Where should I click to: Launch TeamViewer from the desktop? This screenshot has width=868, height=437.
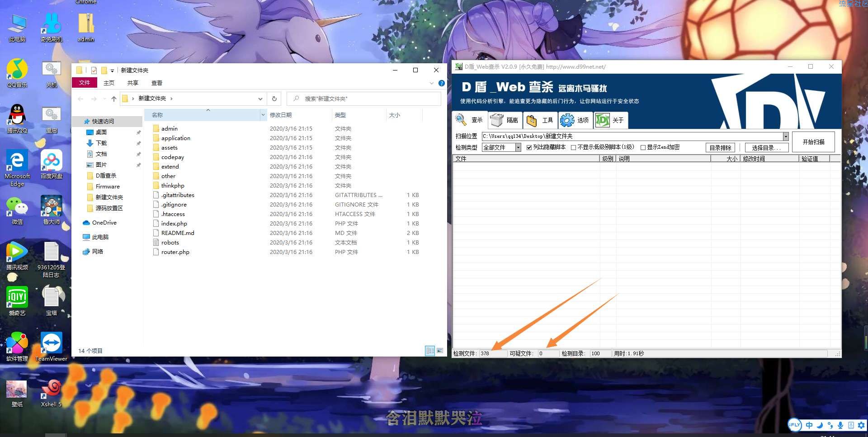click(52, 347)
